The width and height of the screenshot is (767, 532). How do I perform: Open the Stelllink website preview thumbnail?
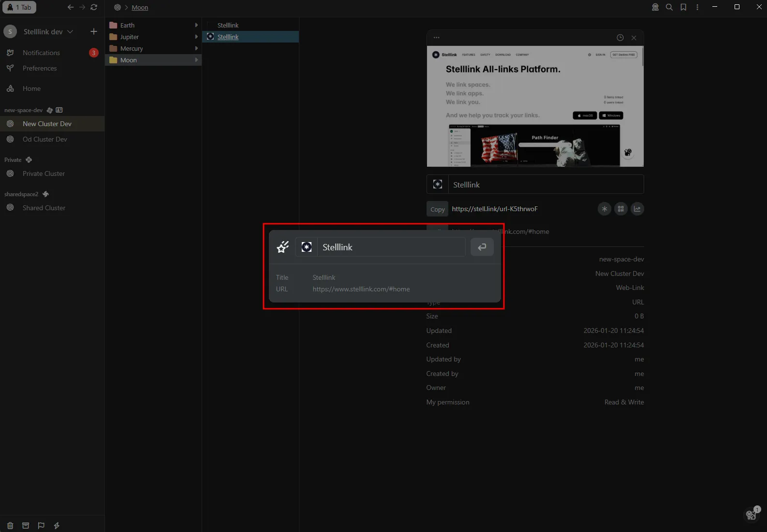535,106
